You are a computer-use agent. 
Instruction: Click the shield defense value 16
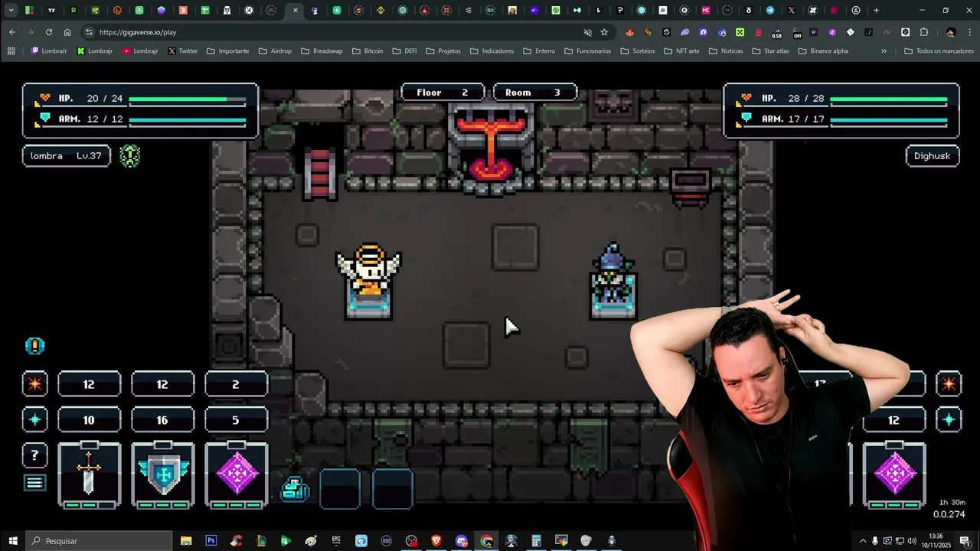coord(162,420)
